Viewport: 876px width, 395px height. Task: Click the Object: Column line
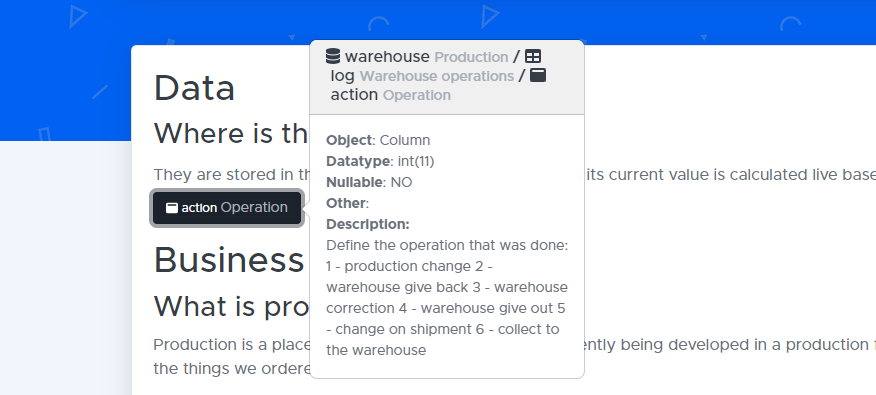378,140
